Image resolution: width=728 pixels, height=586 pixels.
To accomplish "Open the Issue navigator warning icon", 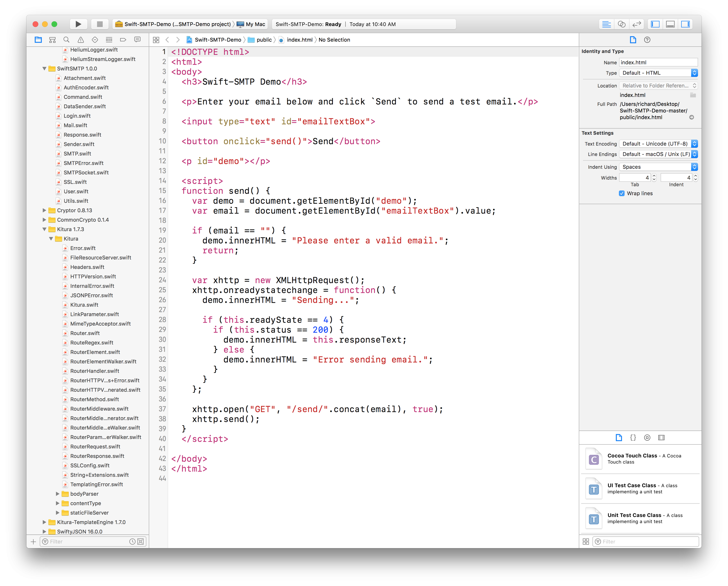I will click(x=81, y=40).
